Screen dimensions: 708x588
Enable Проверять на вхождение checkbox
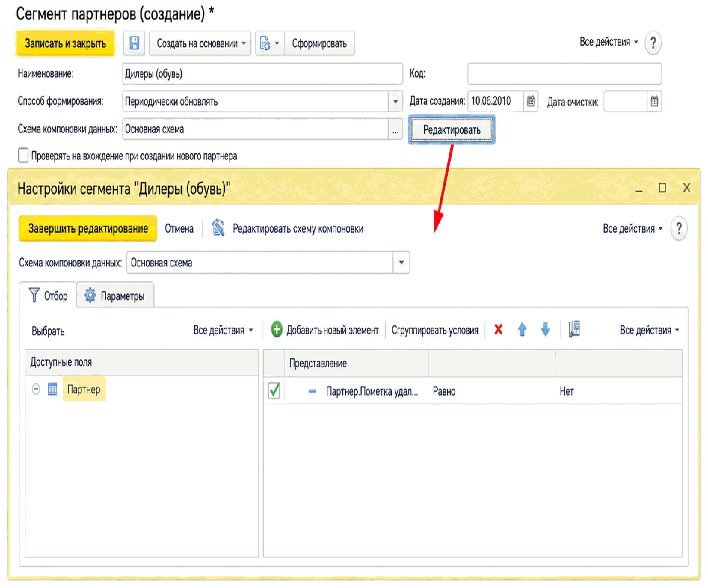[x=24, y=156]
